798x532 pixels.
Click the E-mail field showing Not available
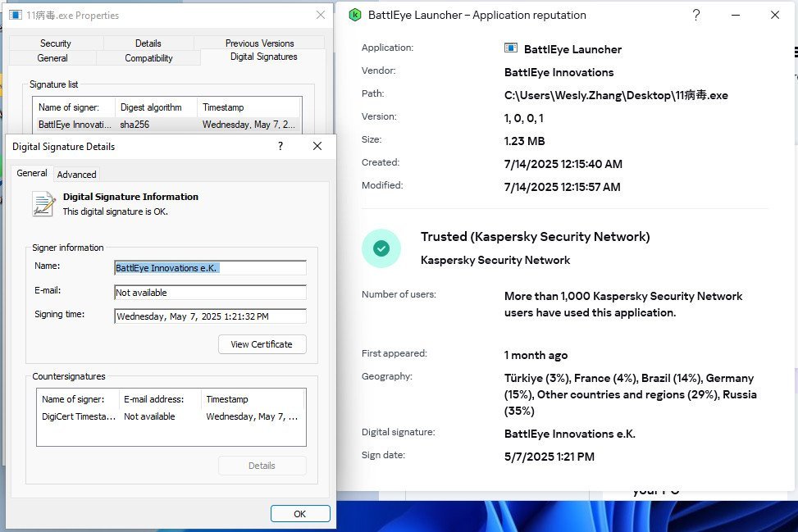pyautogui.click(x=210, y=293)
